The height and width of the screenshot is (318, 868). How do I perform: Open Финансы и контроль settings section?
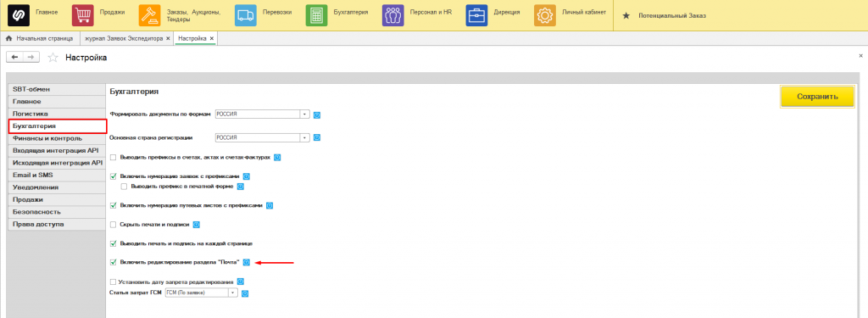[x=56, y=138]
